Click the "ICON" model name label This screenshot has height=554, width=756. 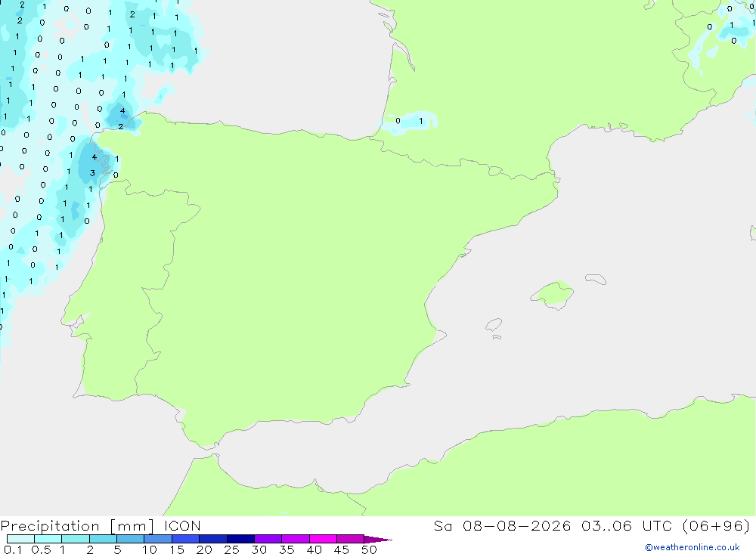[x=182, y=525]
